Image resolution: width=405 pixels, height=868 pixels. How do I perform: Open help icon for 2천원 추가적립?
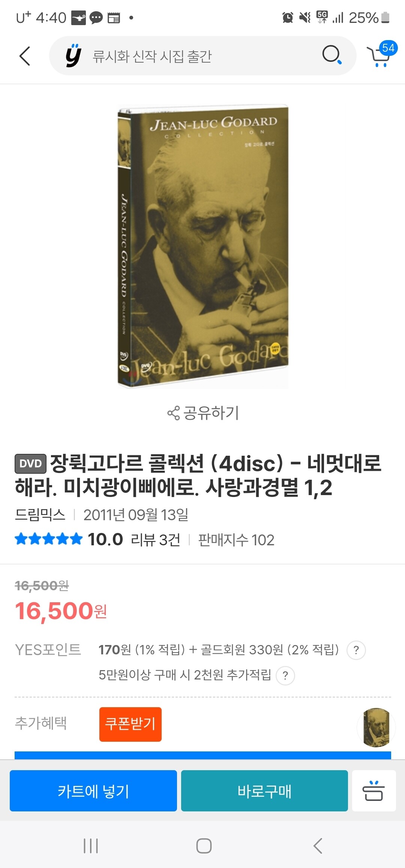coord(285,675)
